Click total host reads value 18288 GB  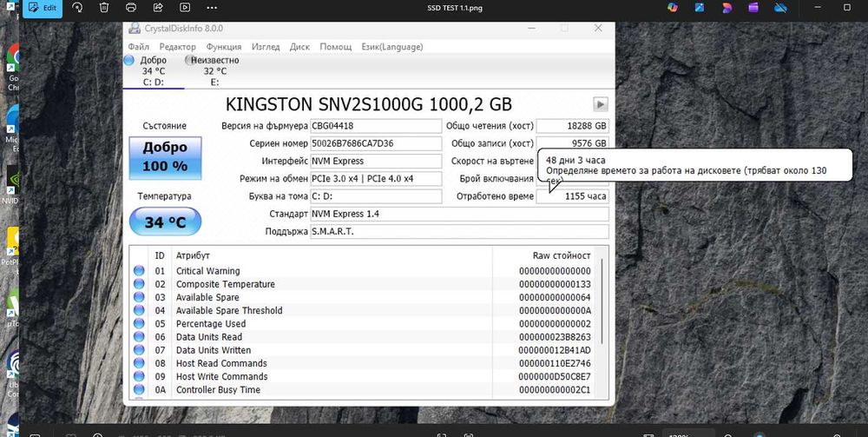pyautogui.click(x=572, y=126)
